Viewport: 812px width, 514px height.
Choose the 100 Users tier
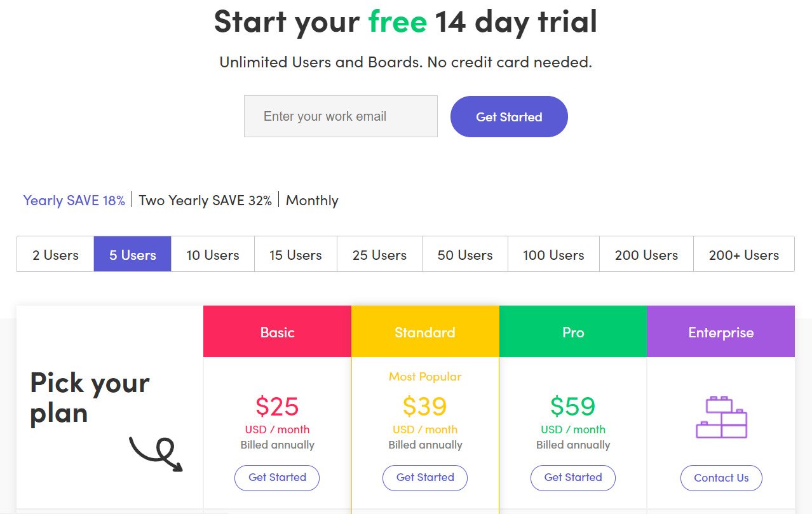tap(553, 254)
